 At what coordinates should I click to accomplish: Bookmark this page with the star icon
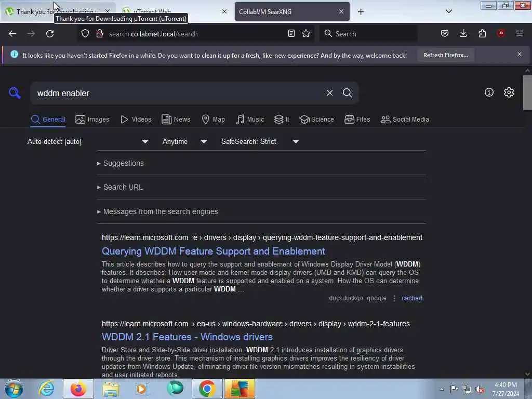(x=306, y=34)
